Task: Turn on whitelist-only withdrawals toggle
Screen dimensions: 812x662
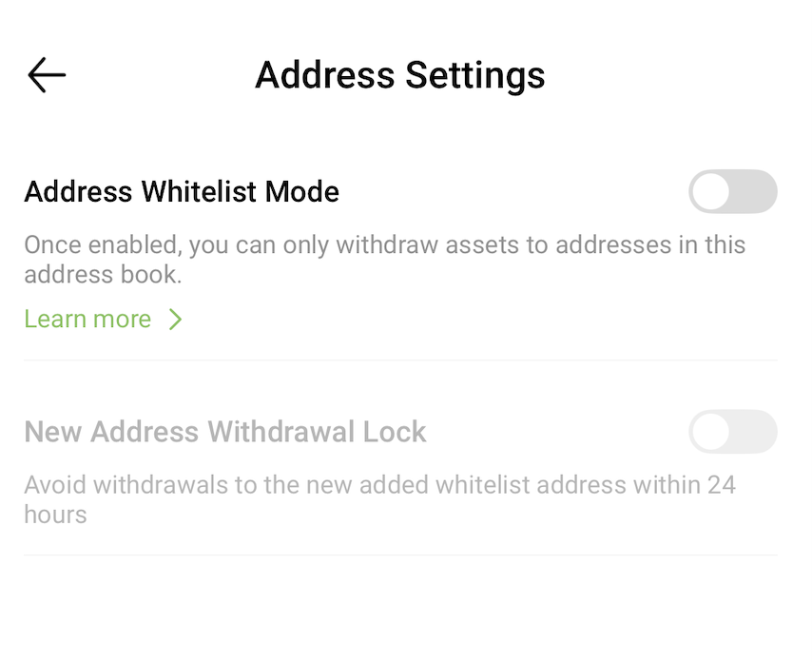Action: (x=732, y=192)
